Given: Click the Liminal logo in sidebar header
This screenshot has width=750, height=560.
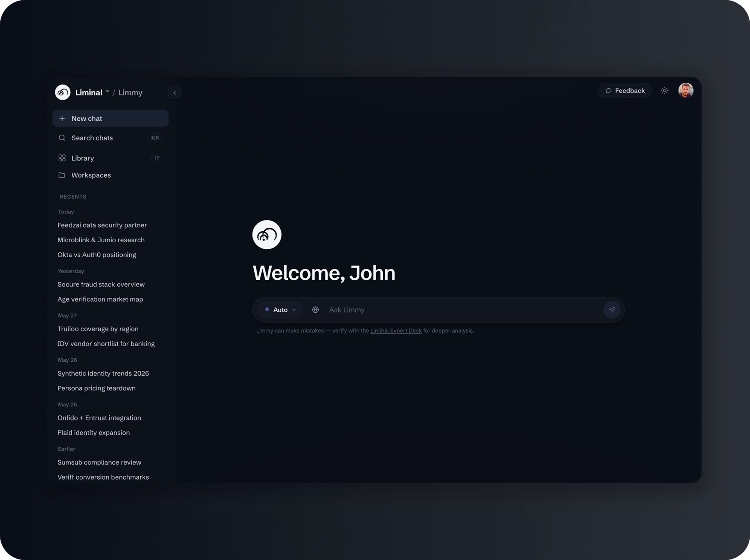Looking at the screenshot, I should pos(62,93).
